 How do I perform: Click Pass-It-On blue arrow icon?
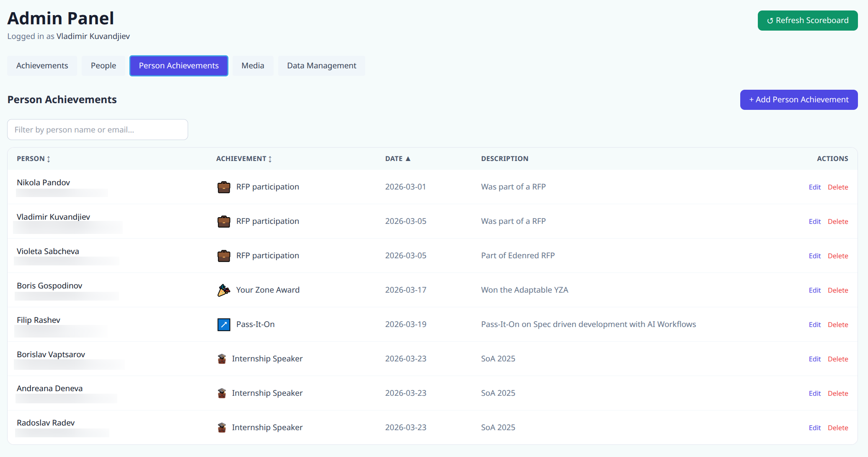coord(224,325)
